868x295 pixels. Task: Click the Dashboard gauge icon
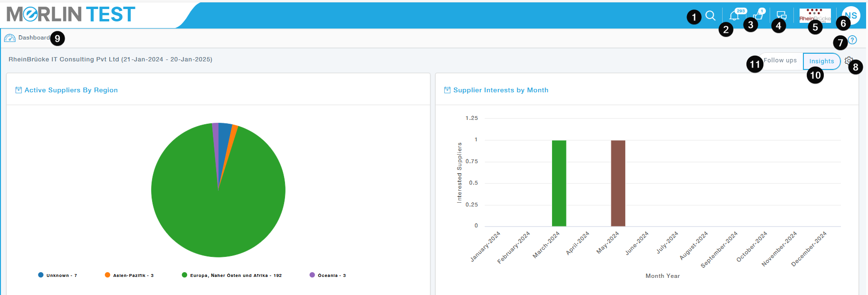[x=10, y=38]
